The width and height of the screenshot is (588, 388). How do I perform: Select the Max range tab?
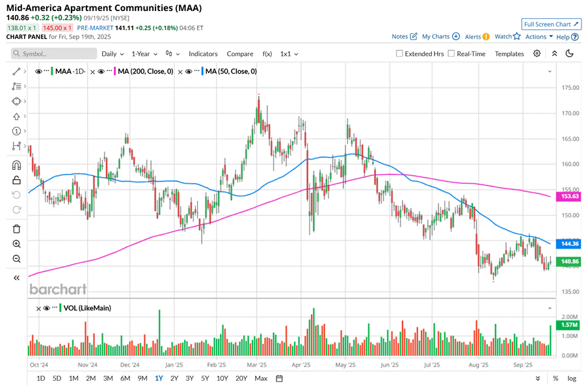pyautogui.click(x=261, y=378)
